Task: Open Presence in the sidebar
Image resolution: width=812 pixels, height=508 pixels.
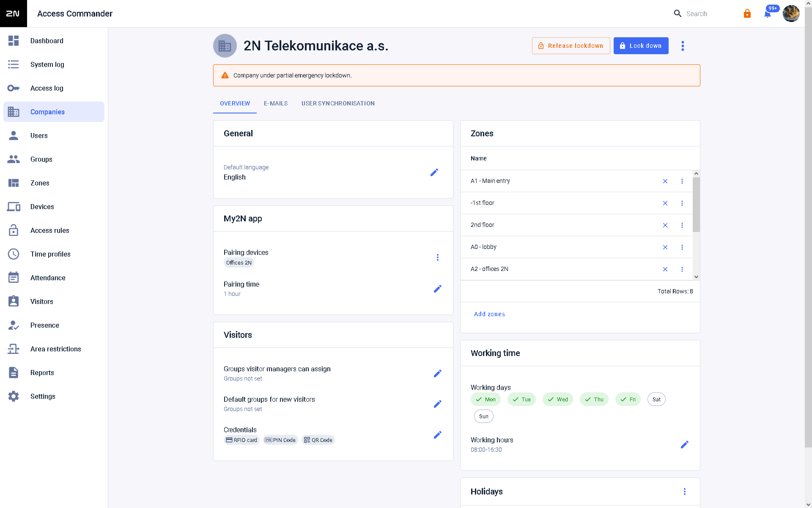Action: click(x=54, y=325)
